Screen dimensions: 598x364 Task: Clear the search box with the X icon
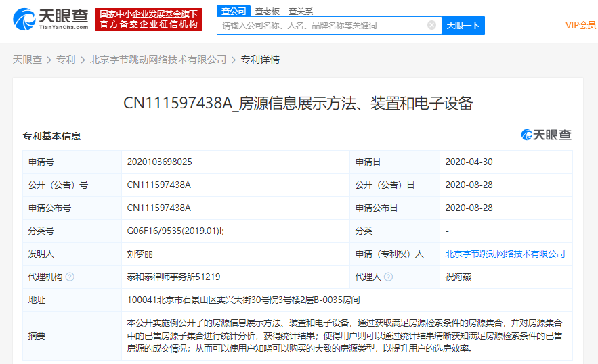(x=431, y=25)
